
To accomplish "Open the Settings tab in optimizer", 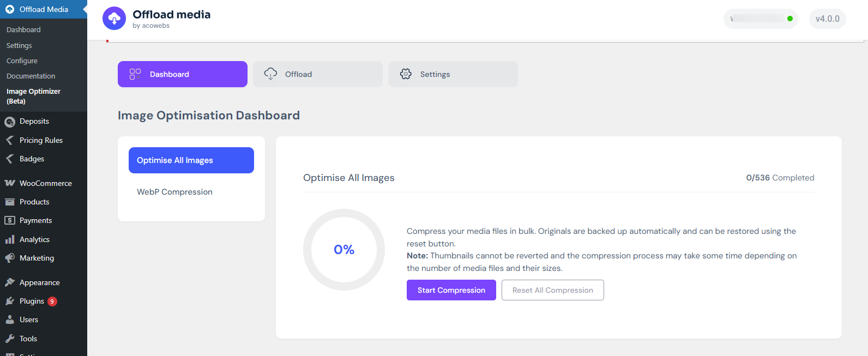I will tap(453, 74).
